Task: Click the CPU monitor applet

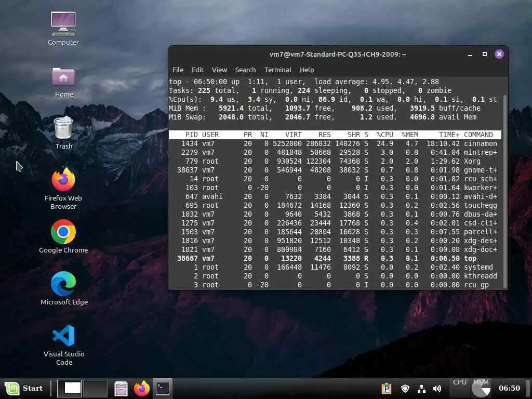Action: pos(460,388)
